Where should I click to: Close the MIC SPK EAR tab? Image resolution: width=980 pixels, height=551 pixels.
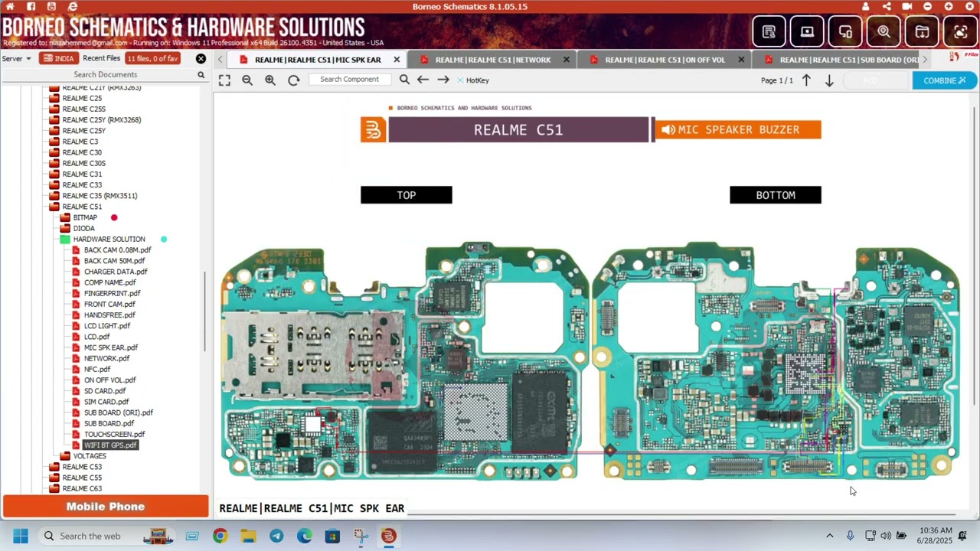coord(397,60)
